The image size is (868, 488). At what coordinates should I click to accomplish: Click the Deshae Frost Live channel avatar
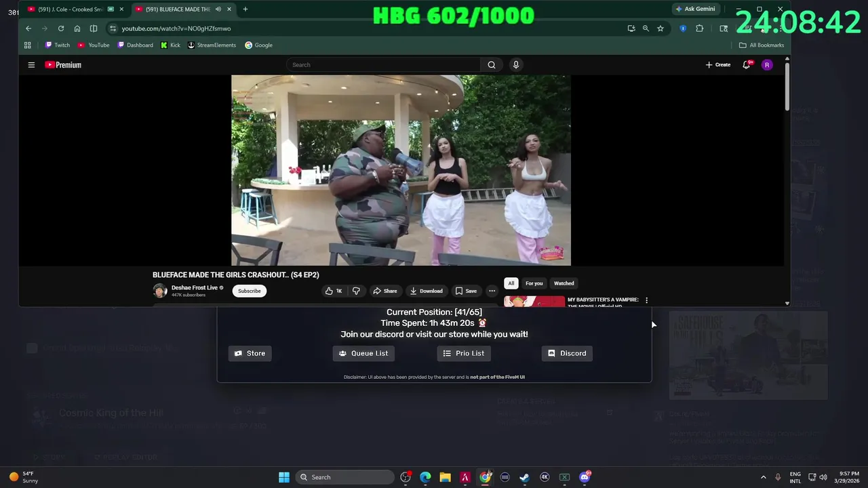pos(160,291)
